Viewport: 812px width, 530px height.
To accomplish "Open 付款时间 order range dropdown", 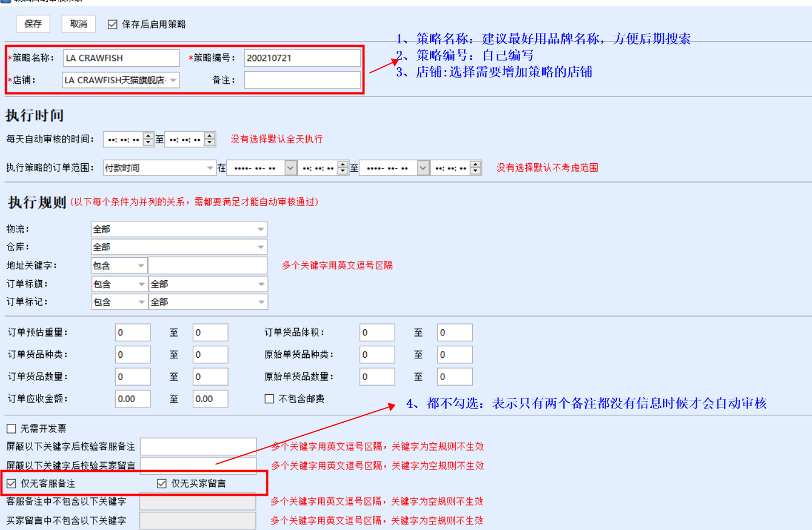I will tap(210, 168).
